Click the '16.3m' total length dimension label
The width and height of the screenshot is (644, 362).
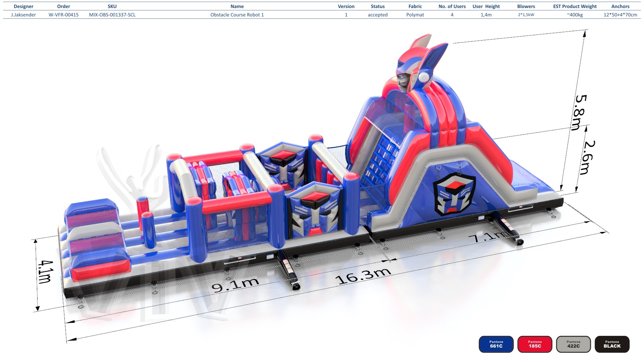(363, 276)
